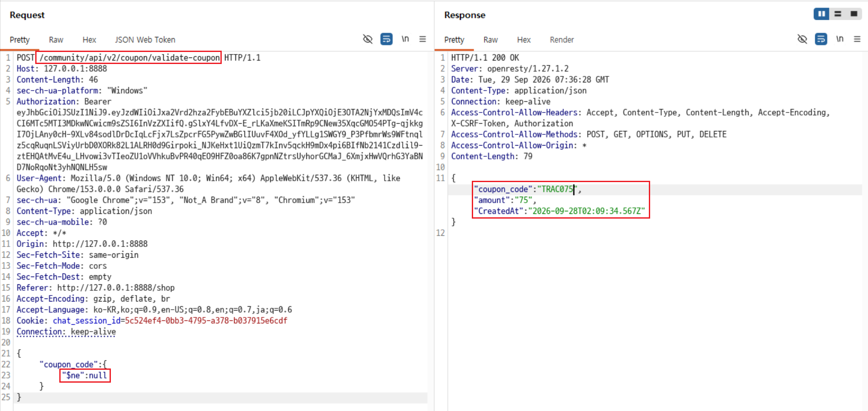Click the Sec-Fetch-Dest: empty header
This screenshot has height=411, width=868.
coord(64,277)
